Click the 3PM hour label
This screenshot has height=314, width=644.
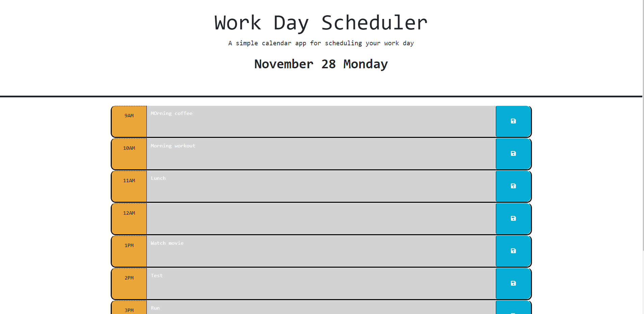[x=129, y=310]
